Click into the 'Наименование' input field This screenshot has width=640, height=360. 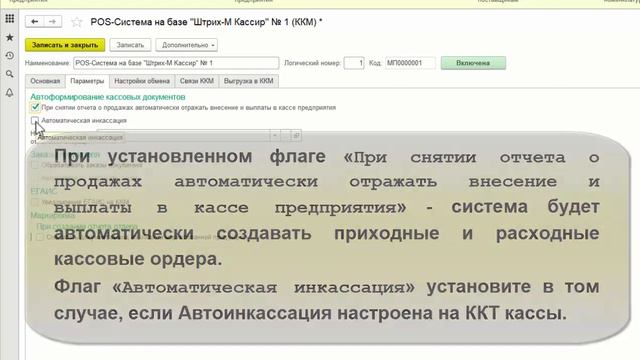pyautogui.click(x=176, y=63)
